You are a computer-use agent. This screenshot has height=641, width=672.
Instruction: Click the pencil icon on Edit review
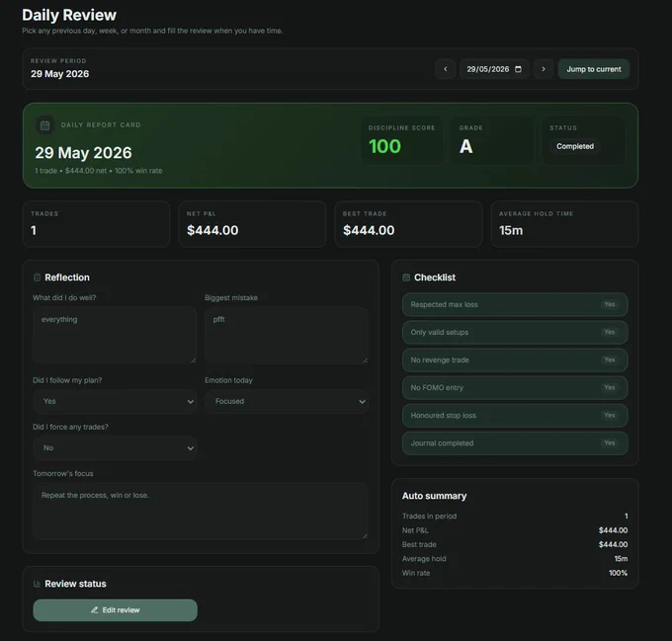94,609
